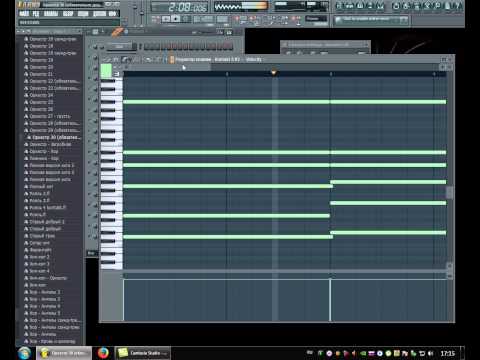Click the piano-roll view shortcut icon

tap(360, 6)
